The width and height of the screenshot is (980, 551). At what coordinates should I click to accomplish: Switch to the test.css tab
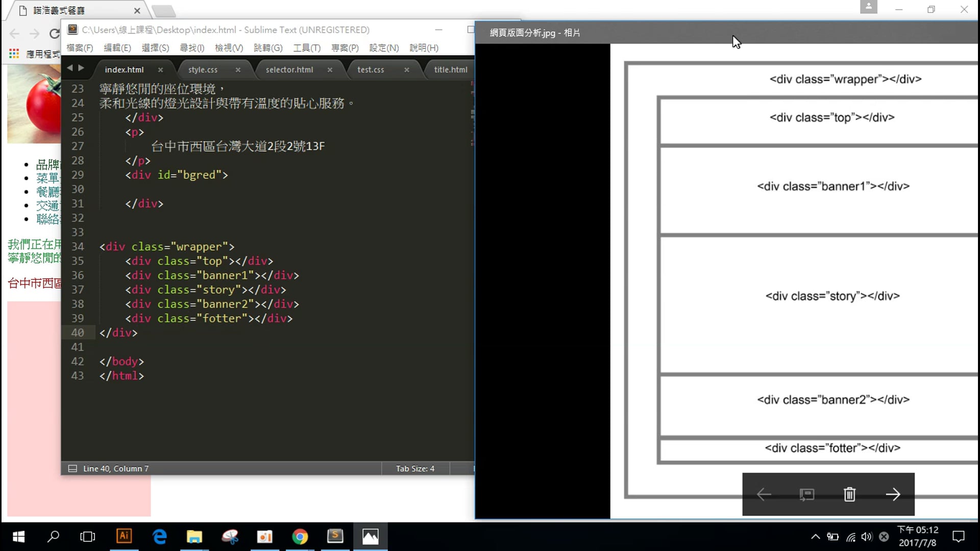click(371, 70)
